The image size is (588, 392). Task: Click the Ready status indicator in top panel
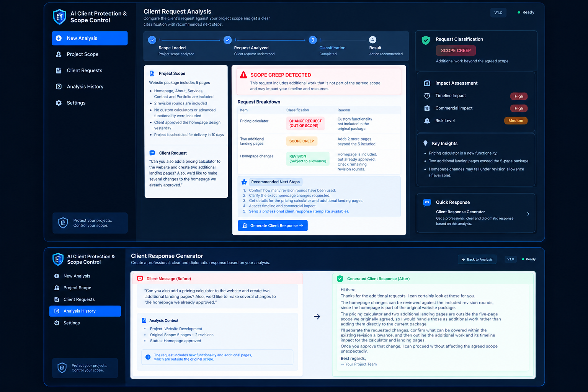[526, 12]
